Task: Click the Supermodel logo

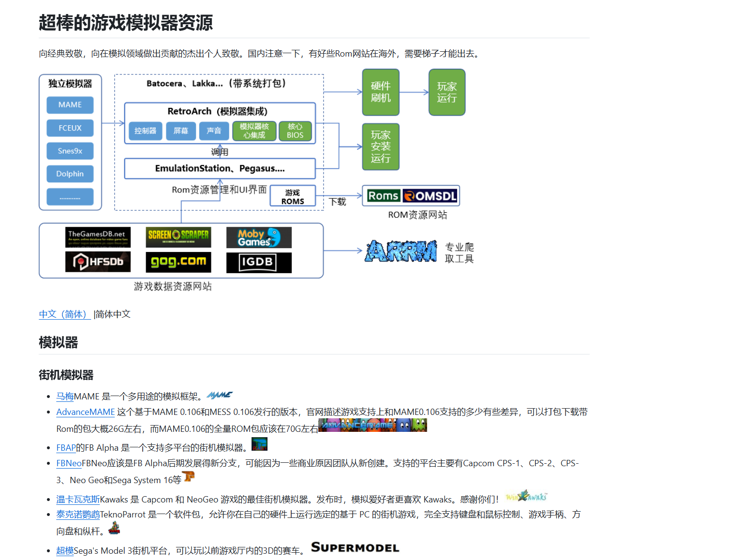Action: [x=355, y=547]
